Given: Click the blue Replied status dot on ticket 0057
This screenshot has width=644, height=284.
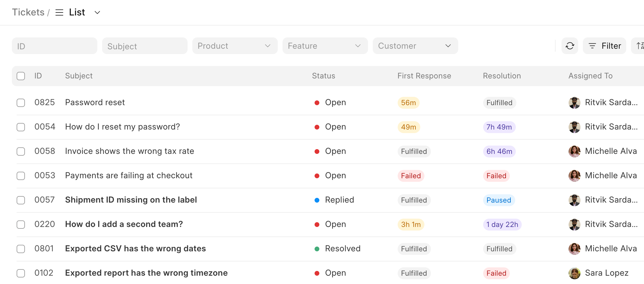Looking at the screenshot, I should tap(317, 200).
